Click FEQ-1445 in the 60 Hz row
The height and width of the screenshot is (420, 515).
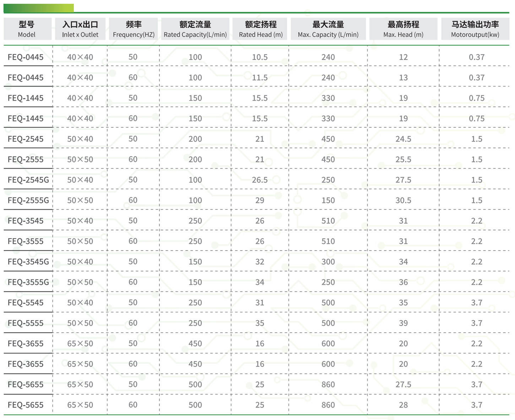coord(26,119)
